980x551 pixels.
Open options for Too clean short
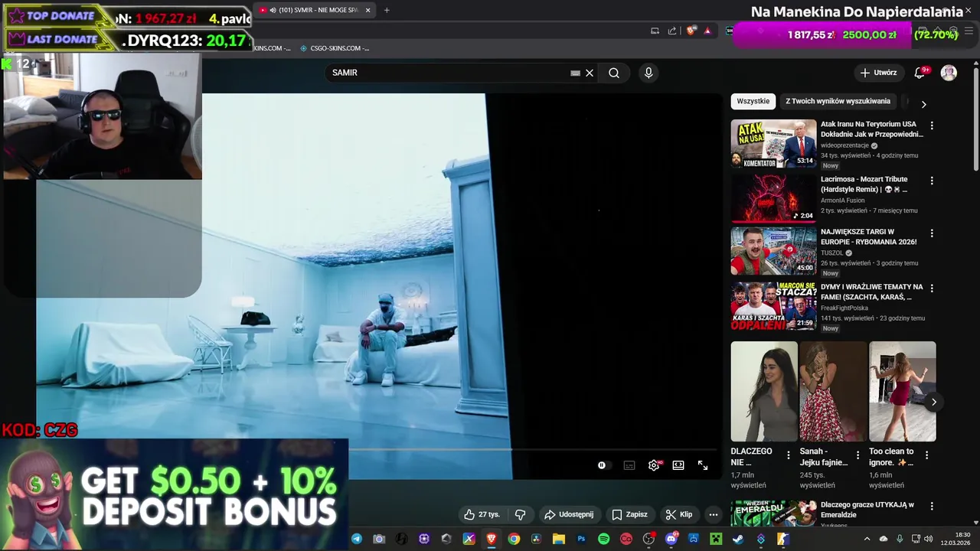point(926,455)
